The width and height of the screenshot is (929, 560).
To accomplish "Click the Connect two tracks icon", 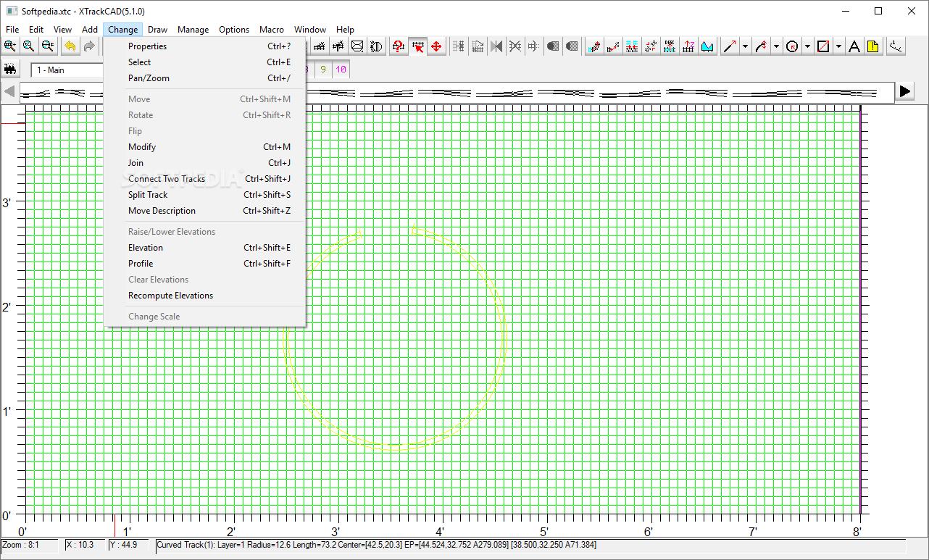I will pyautogui.click(x=632, y=46).
